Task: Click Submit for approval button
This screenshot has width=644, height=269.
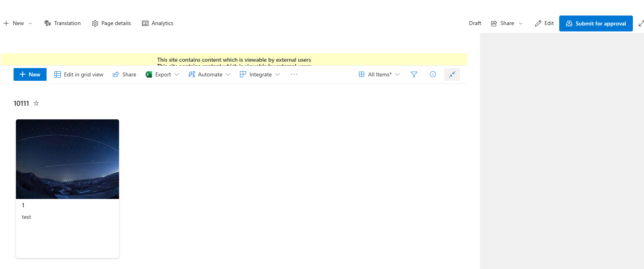Action: point(596,23)
